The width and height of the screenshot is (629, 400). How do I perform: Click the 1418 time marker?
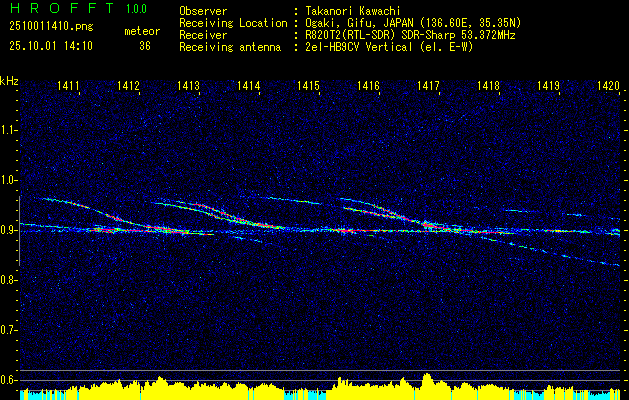[x=488, y=85]
